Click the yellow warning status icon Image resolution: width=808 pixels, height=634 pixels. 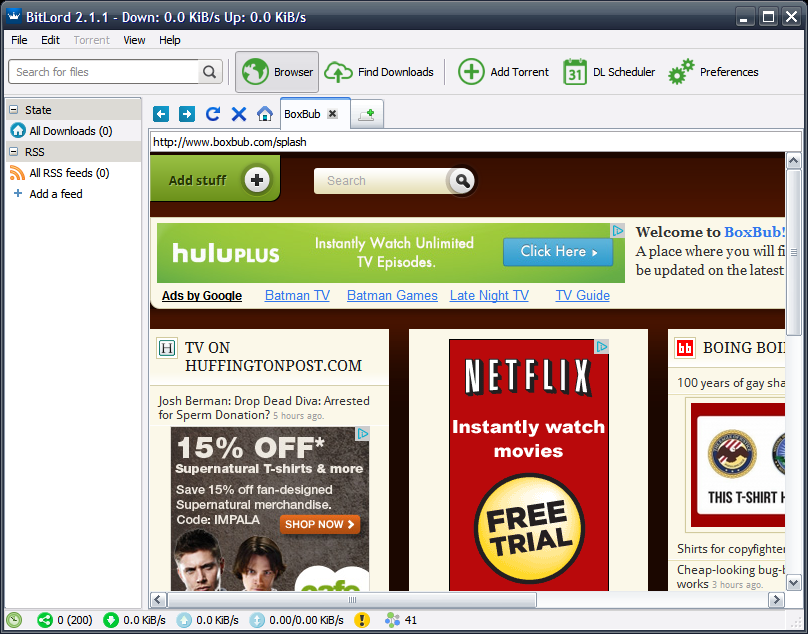click(x=362, y=620)
